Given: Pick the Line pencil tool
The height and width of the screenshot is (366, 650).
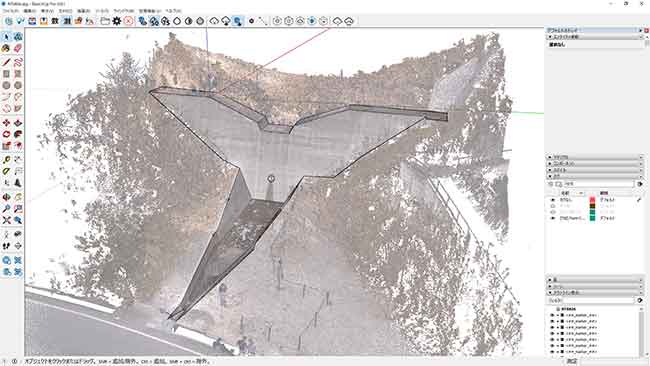Looking at the screenshot, I should [6, 63].
